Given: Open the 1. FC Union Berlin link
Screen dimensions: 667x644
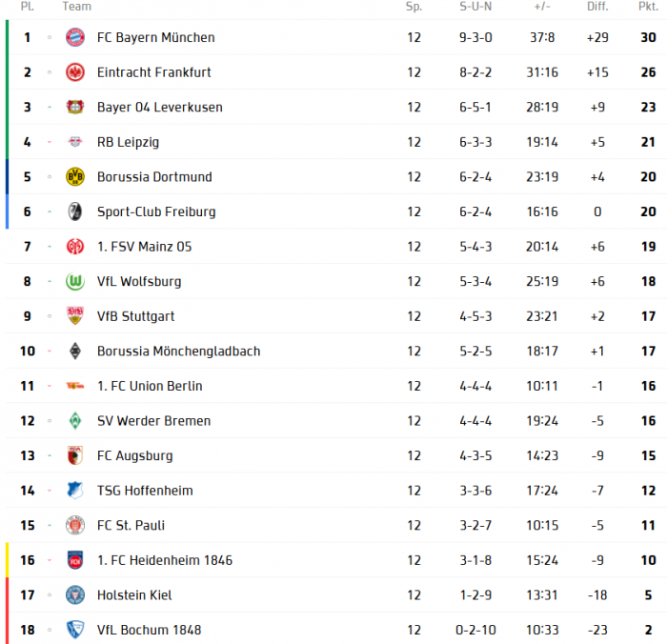Looking at the screenshot, I should click(x=150, y=386).
